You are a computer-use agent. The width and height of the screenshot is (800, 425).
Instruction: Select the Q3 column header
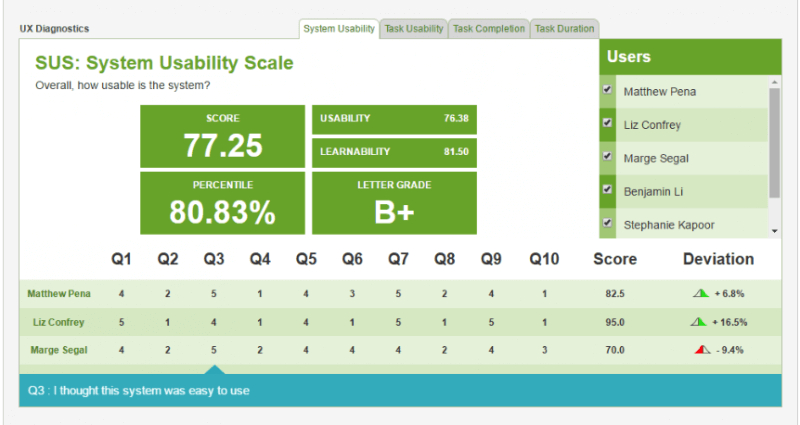(214, 259)
